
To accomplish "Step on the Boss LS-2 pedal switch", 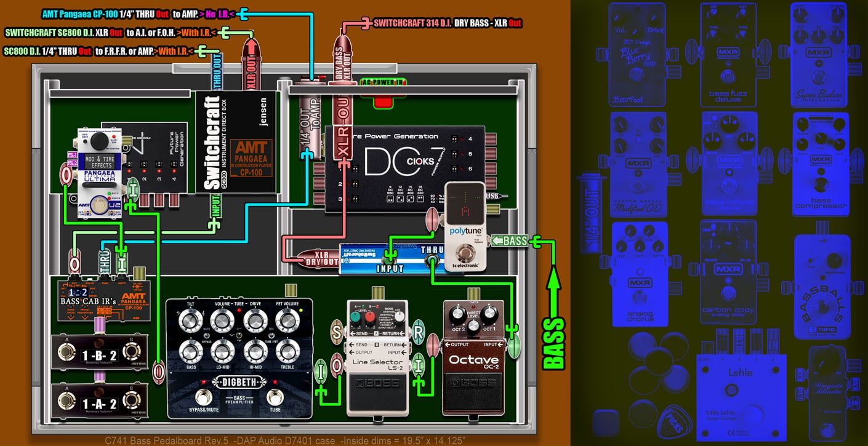I will 379,391.
